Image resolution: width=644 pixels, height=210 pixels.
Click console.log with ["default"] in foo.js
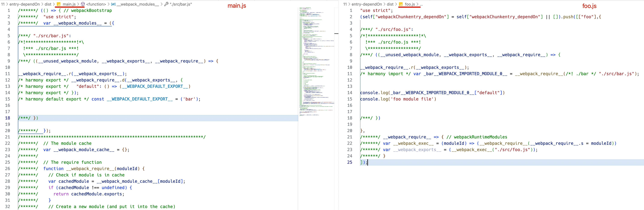433,93
